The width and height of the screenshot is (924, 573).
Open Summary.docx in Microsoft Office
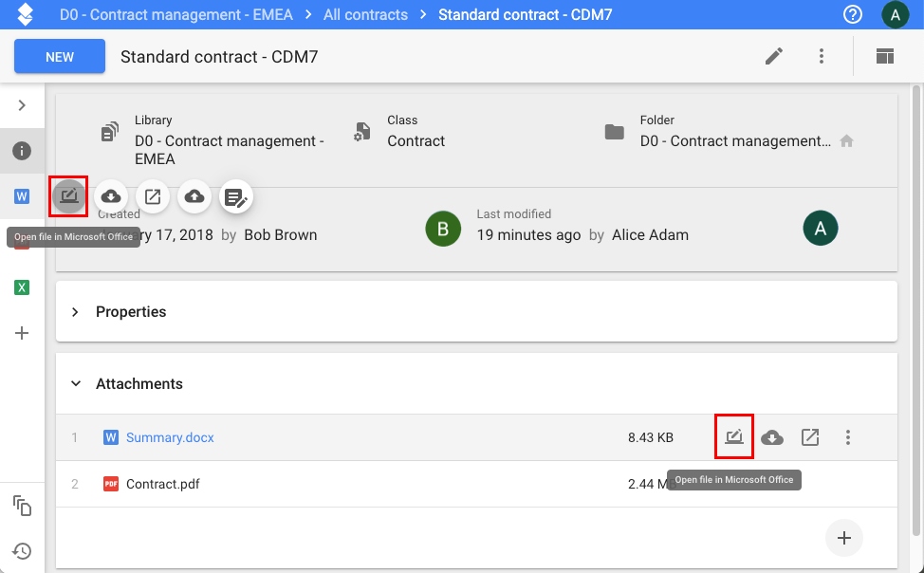[733, 436]
